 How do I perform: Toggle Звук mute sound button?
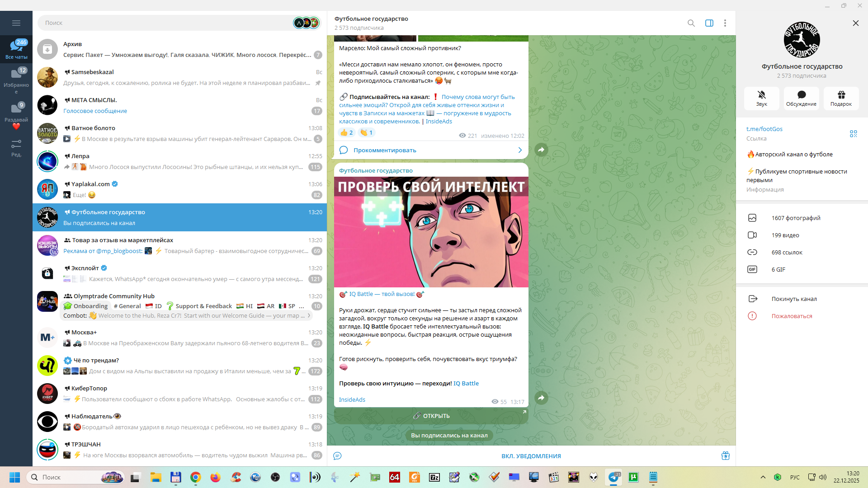tap(761, 98)
